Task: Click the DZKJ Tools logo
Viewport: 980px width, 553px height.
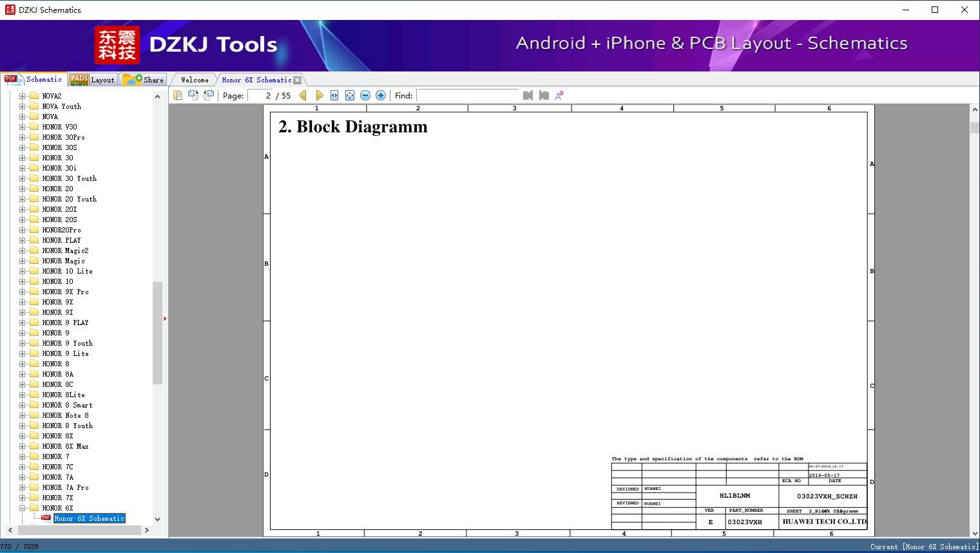Action: (117, 44)
